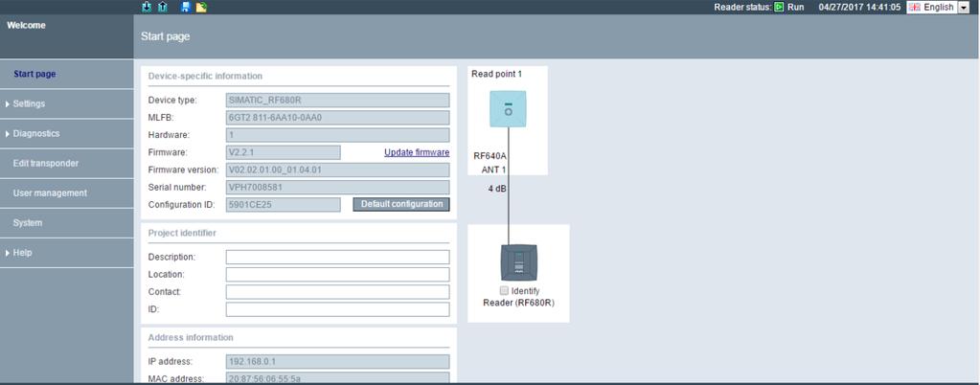This screenshot has height=385, width=980.
Task: Click into the Location input field
Action: coord(337,274)
